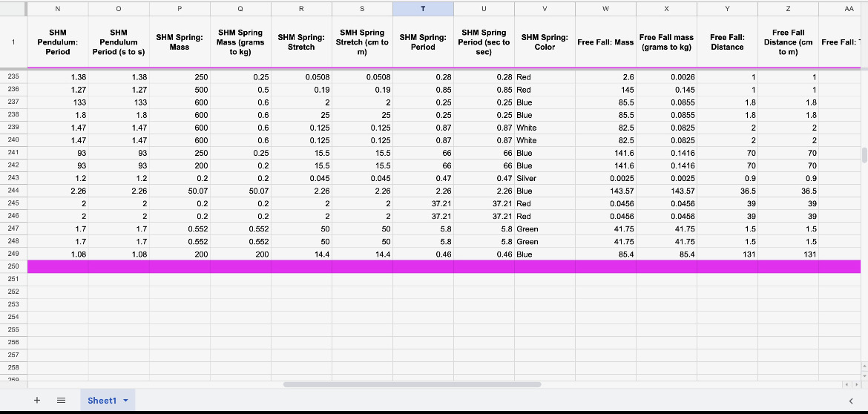Select row 235 header number

pos(14,77)
